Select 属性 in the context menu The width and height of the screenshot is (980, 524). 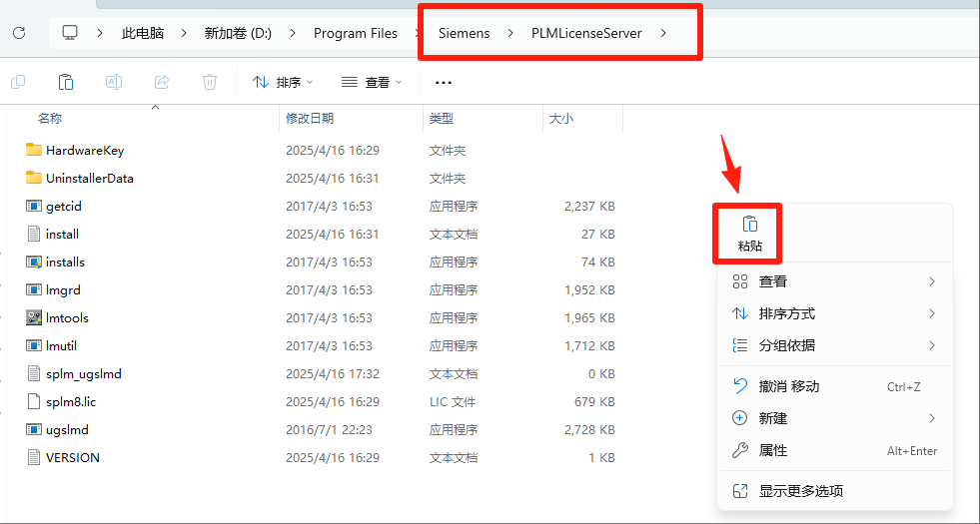773,450
